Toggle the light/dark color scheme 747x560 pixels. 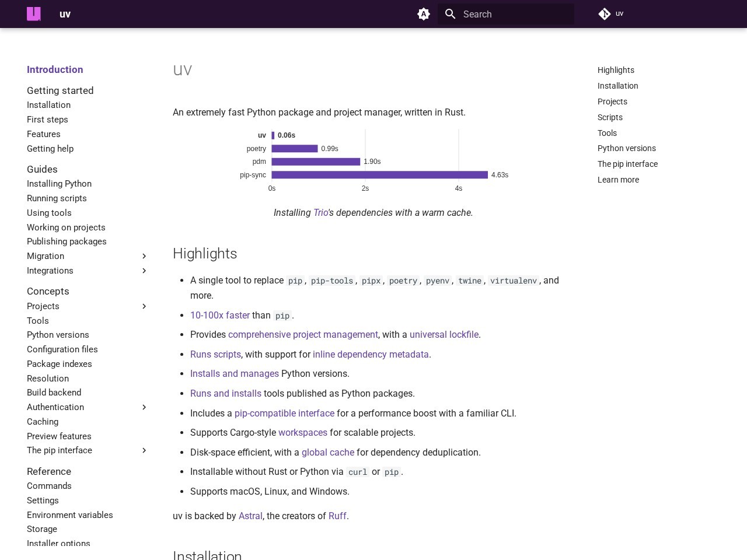[x=424, y=14]
